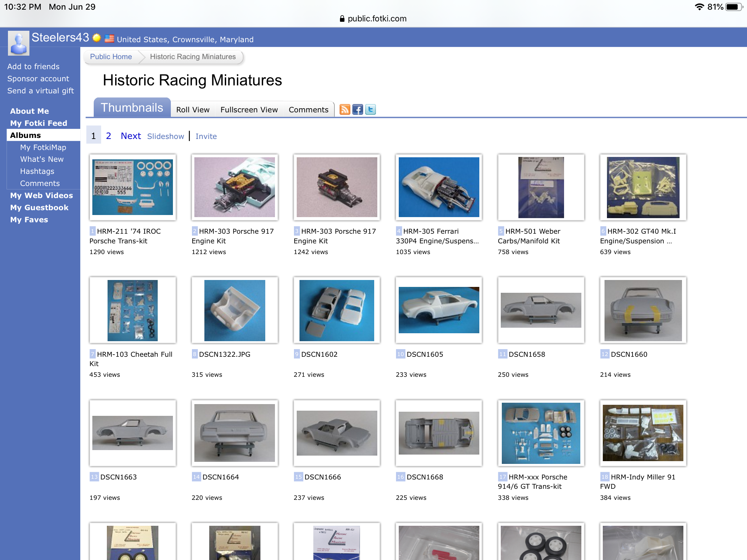Click HRM-501 Weber Carbs/Manifold Kit title
This screenshot has width=747, height=560.
click(x=529, y=236)
